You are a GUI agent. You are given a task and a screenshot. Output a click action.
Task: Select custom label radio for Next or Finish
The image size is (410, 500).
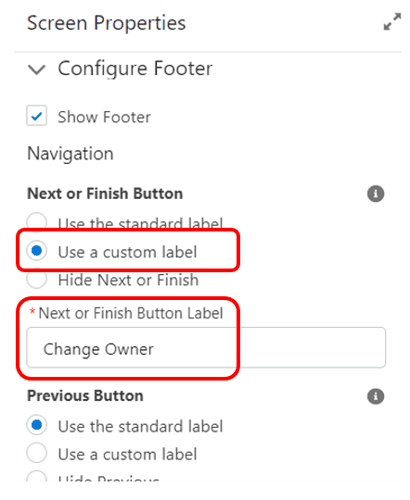(x=37, y=251)
